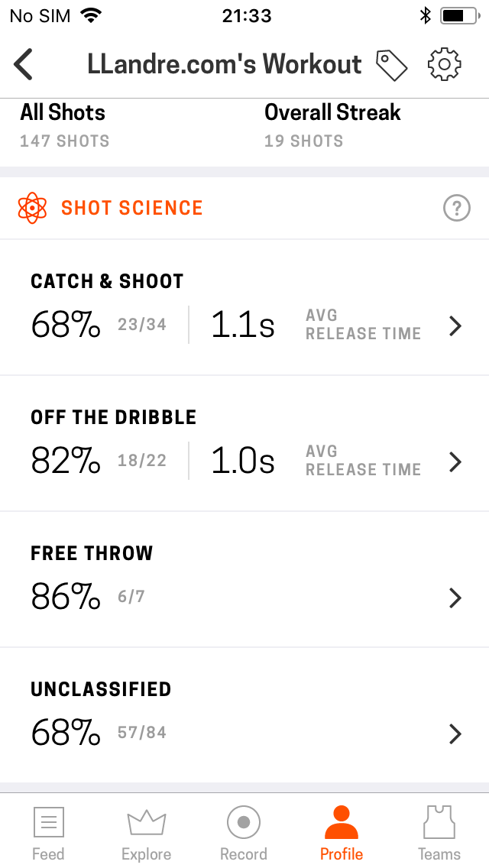Tap the Shot Science atom icon

coord(32,208)
